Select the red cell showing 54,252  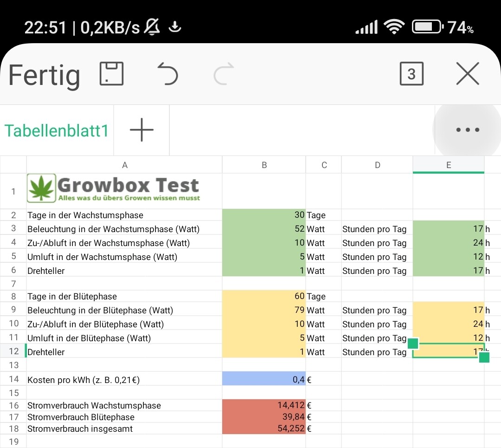tap(264, 429)
